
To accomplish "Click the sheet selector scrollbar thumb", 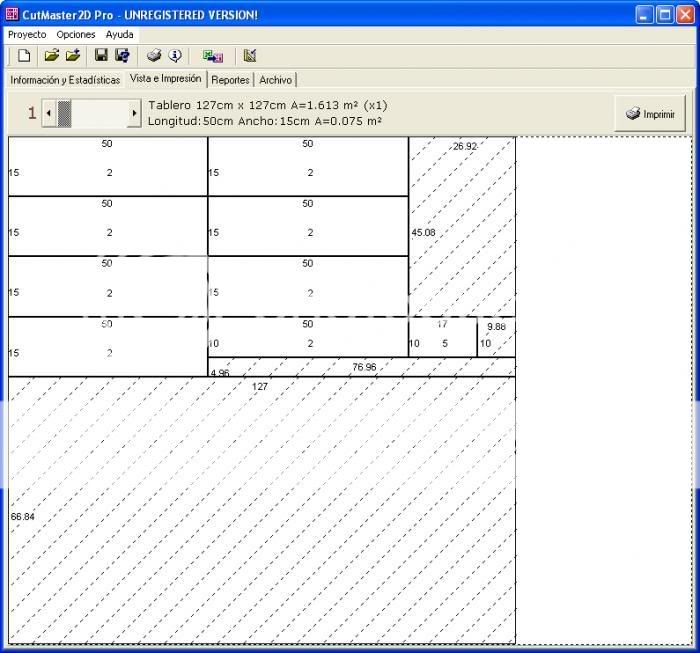I will pos(64,114).
